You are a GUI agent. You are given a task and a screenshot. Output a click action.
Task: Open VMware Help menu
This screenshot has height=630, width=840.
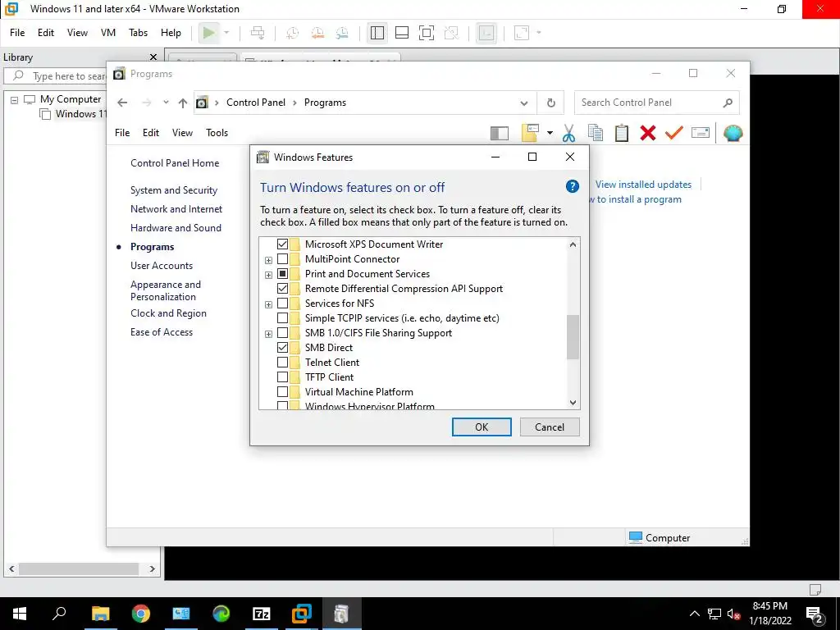[x=171, y=33]
